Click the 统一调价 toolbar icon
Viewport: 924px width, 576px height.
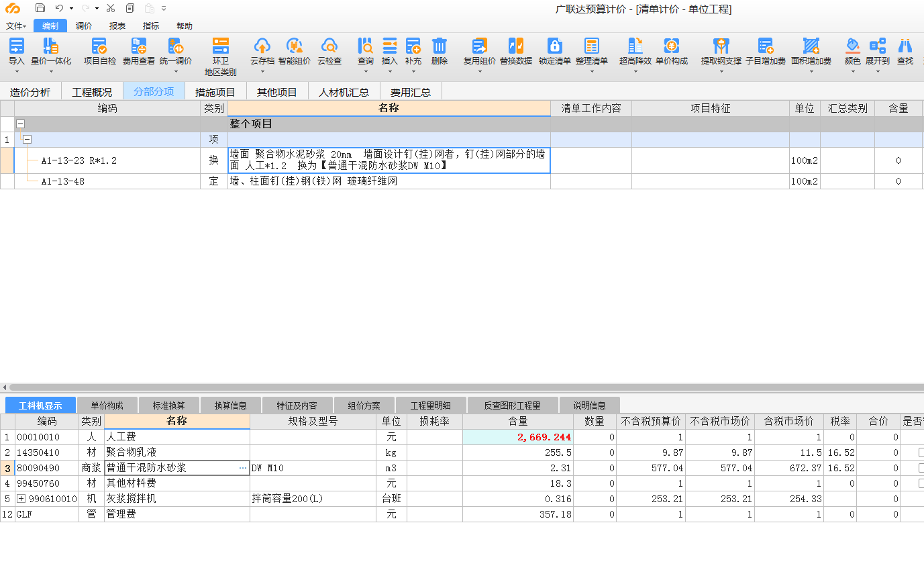tap(176, 46)
